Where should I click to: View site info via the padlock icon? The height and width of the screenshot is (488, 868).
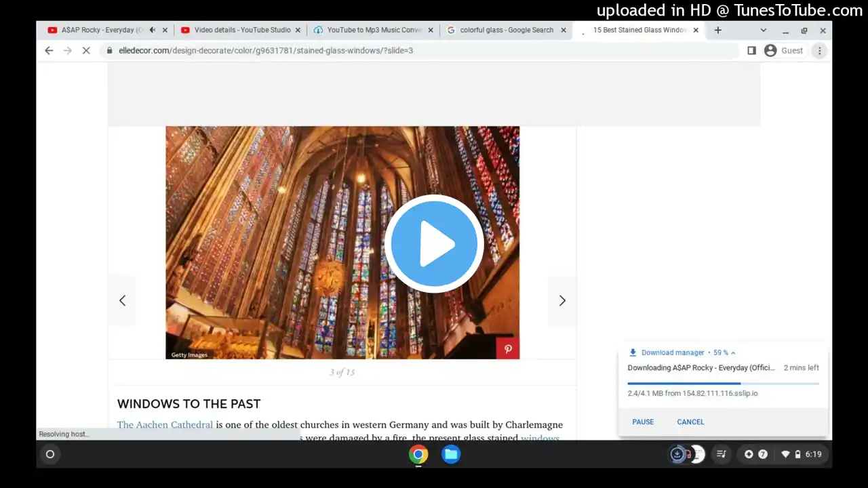point(109,50)
